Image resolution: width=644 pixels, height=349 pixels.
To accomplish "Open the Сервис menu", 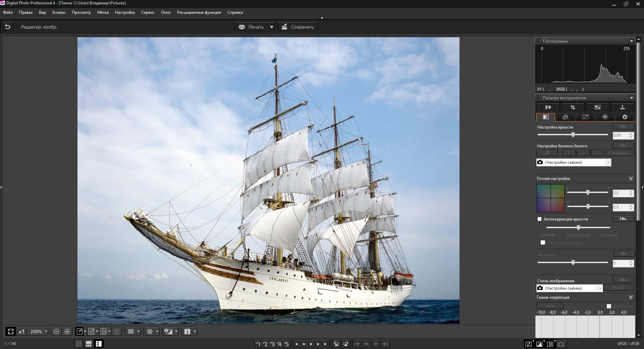I will tap(148, 12).
